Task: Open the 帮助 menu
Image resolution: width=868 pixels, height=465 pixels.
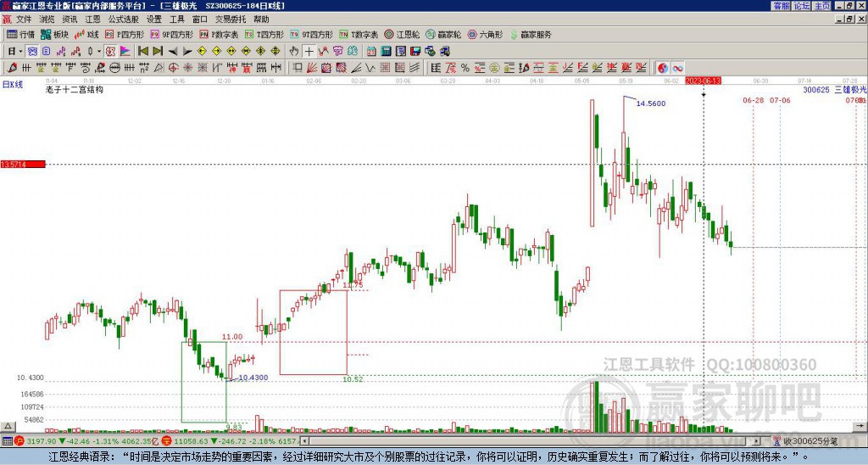Action: coord(261,20)
